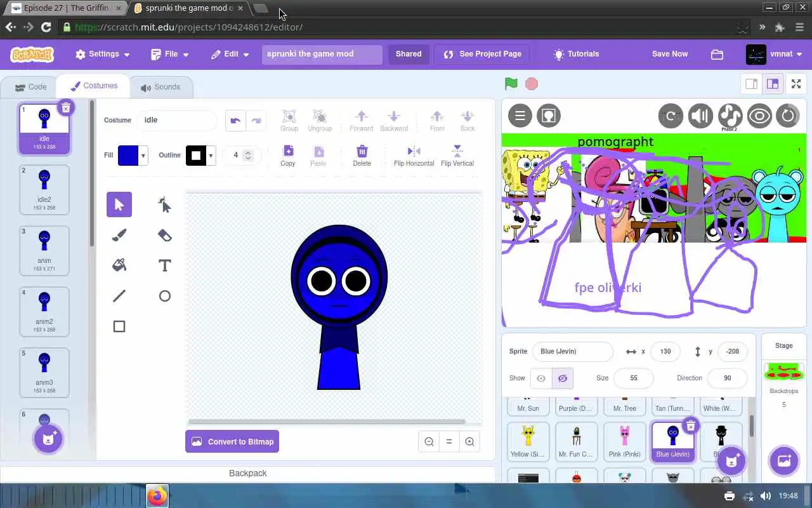Delete the selected shape
The height and width of the screenshot is (508, 812).
pyautogui.click(x=362, y=155)
